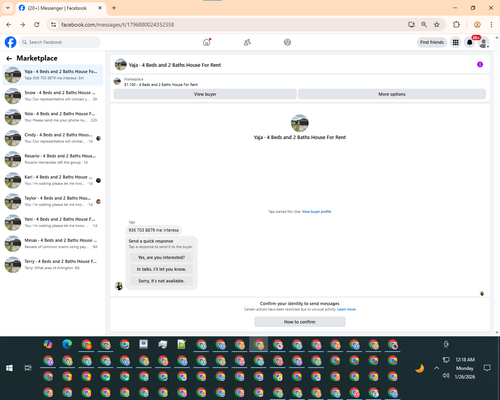View site information icon in address bar
The height and width of the screenshot is (400, 500).
coord(53,24)
